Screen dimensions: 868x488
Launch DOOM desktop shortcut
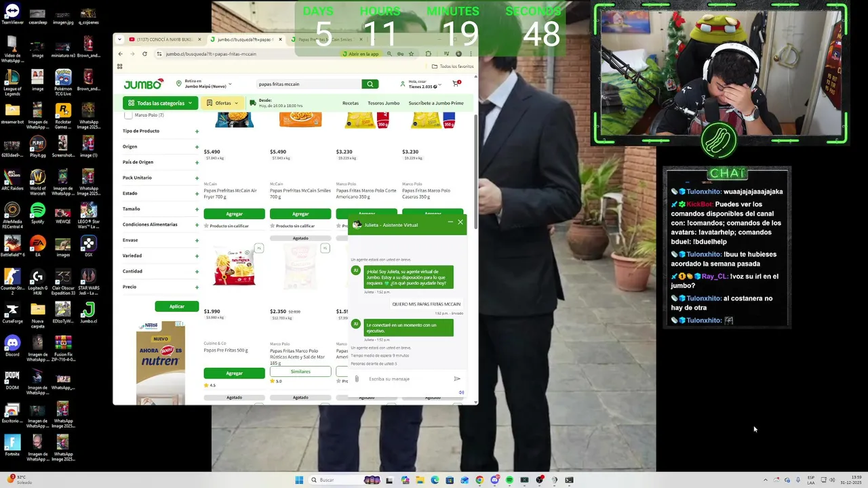click(12, 378)
